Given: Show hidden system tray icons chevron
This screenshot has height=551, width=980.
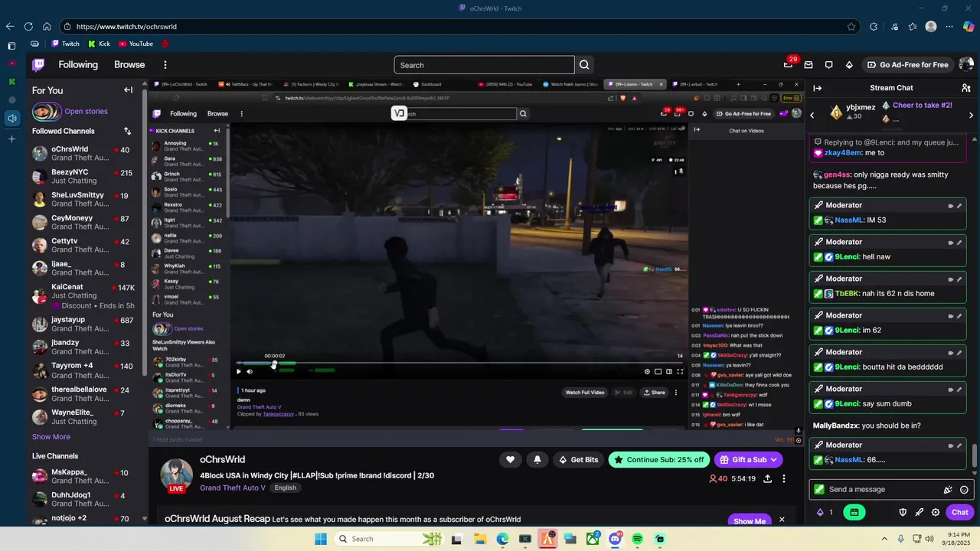Looking at the screenshot, I should [884, 539].
